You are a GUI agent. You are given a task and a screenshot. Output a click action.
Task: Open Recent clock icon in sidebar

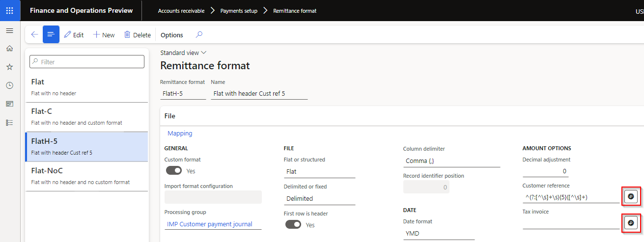pos(9,85)
